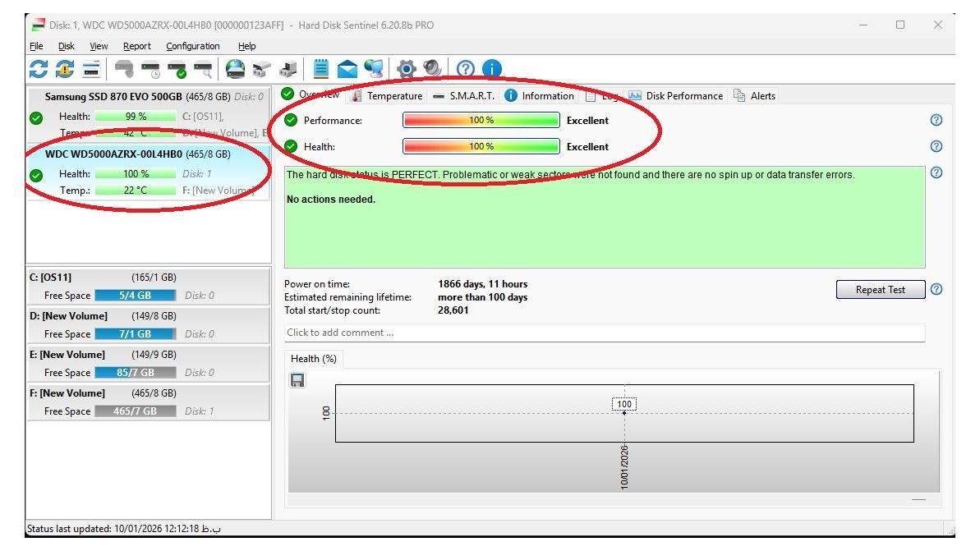Click the blue info toolbar icon
The height and width of the screenshot is (551, 980).
pos(491,69)
